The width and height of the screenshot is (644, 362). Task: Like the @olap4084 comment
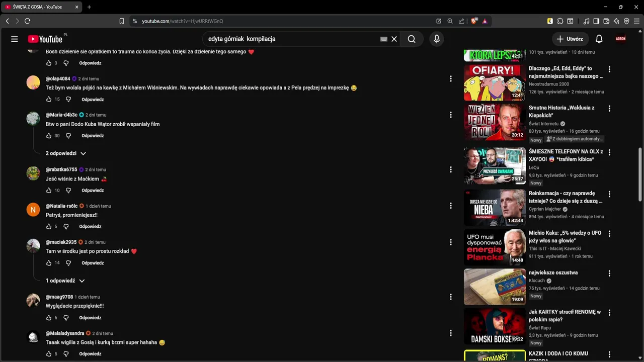pos(49,100)
